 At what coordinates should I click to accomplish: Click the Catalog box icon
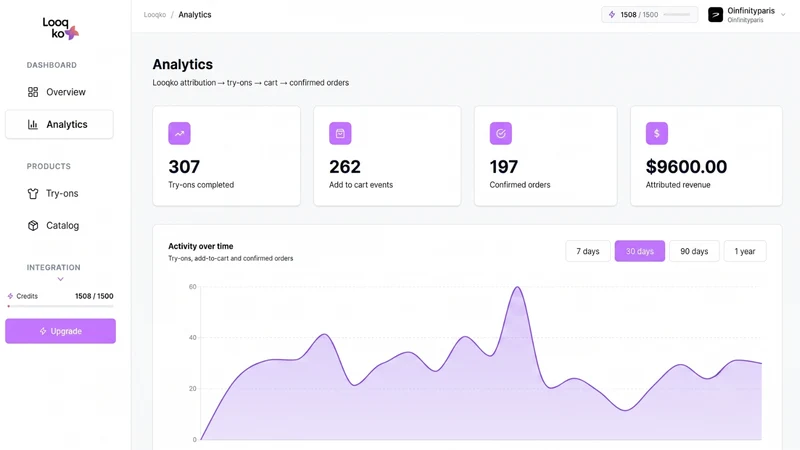tap(33, 226)
